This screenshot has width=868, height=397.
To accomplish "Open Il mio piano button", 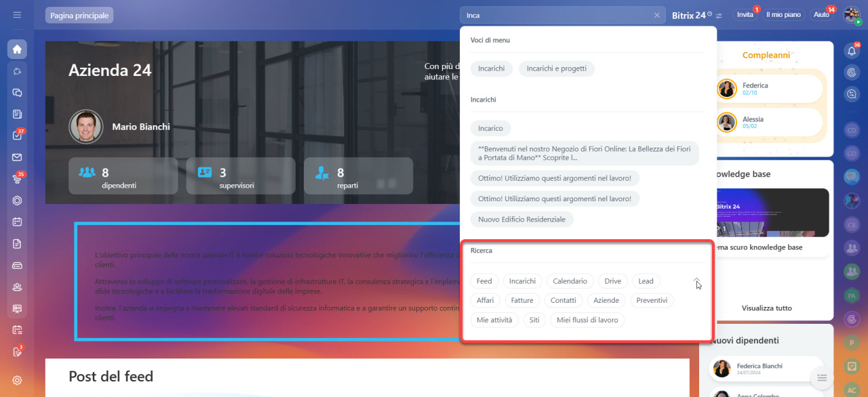I will pyautogui.click(x=783, y=15).
